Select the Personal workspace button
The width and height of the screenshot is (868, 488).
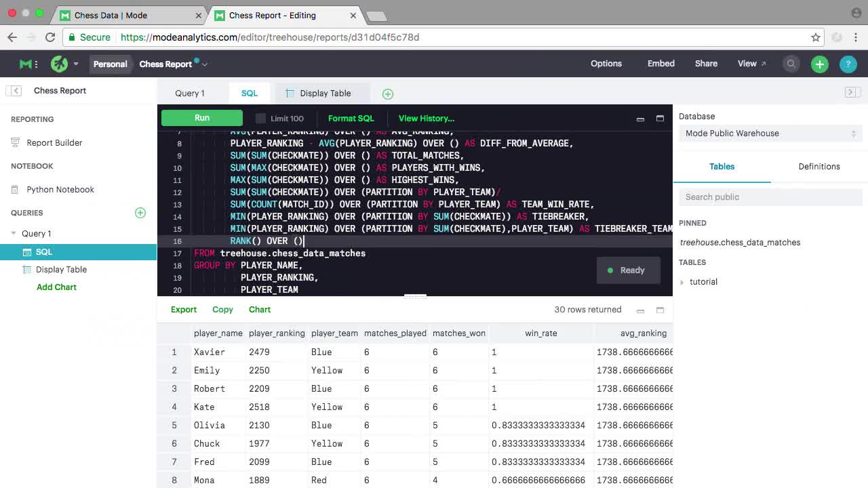[110, 64]
